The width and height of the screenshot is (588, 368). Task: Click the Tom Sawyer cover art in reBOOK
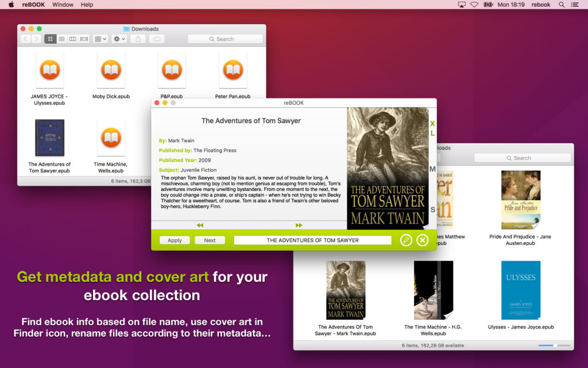point(388,168)
